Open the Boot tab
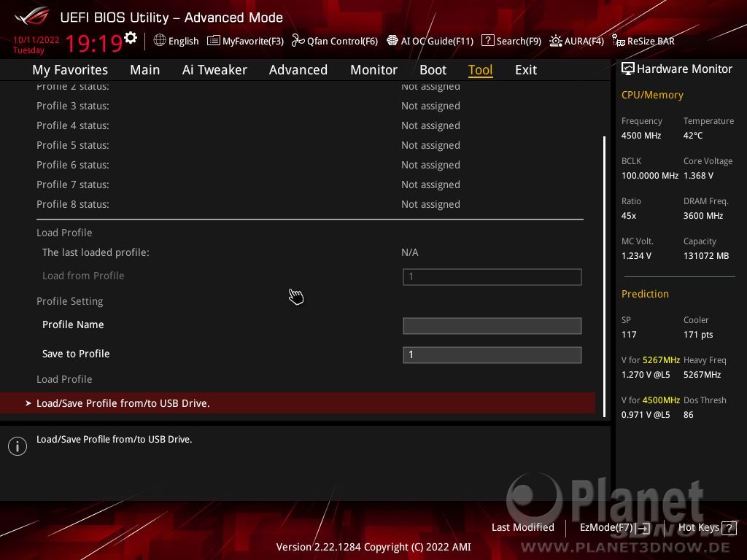 (x=433, y=70)
